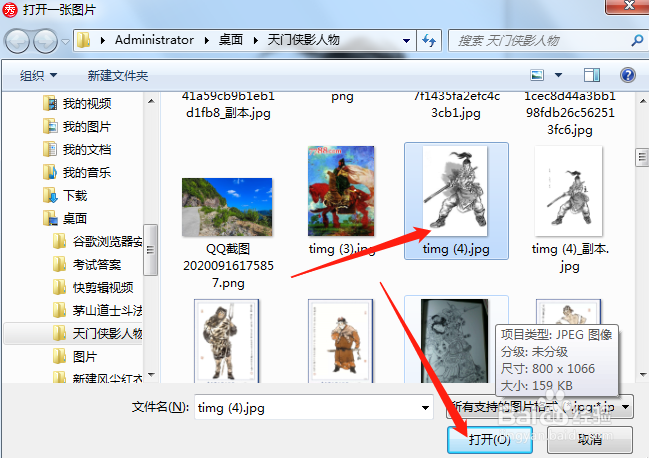Open 谷歌浏览器 folder in navigation tree
649x458 pixels.
point(97,241)
